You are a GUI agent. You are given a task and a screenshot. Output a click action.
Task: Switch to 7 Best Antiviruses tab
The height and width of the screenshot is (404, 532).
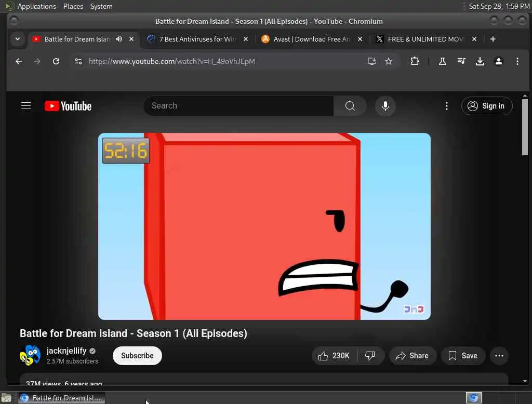pos(197,39)
